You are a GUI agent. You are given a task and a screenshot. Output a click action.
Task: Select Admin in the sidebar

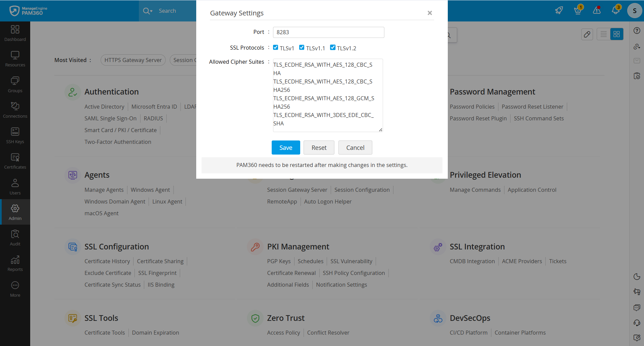pyautogui.click(x=15, y=212)
